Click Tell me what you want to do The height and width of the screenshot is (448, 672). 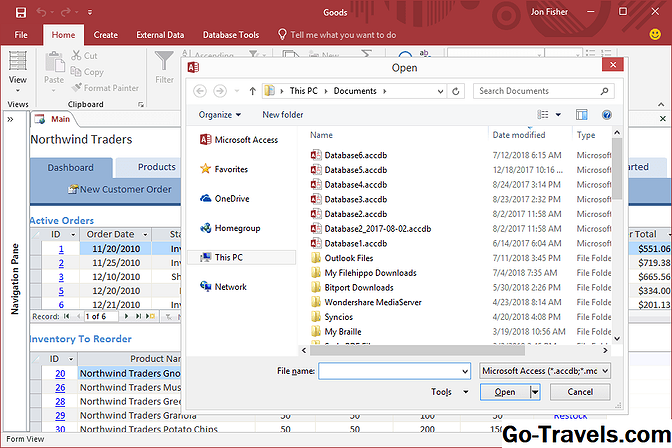coord(337,35)
